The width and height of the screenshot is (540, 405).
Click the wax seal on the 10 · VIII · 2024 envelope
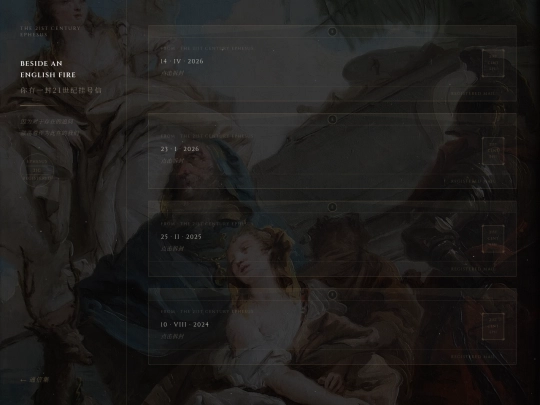click(332, 295)
